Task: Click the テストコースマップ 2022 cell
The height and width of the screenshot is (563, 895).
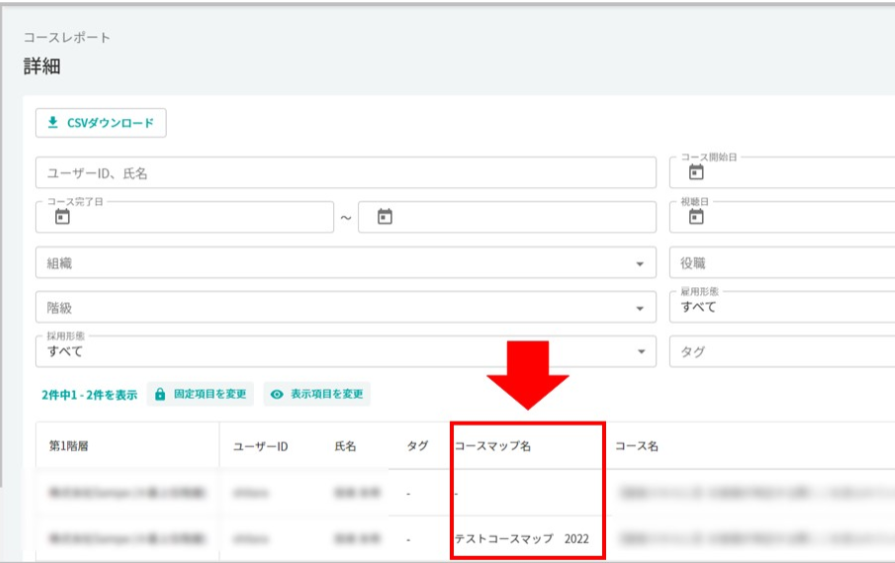Action: pyautogui.click(x=522, y=538)
